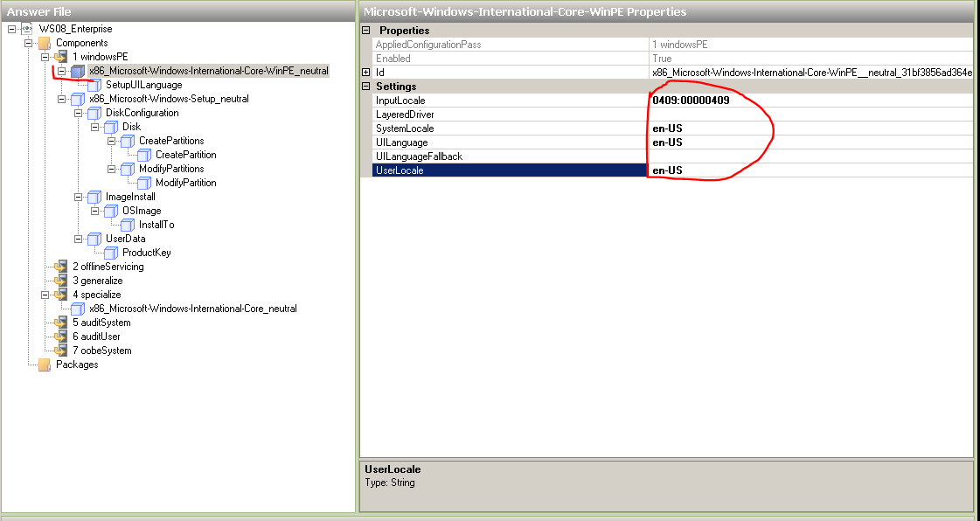Collapse the CreatePartitions node
The image size is (980, 521).
pyautogui.click(x=111, y=142)
